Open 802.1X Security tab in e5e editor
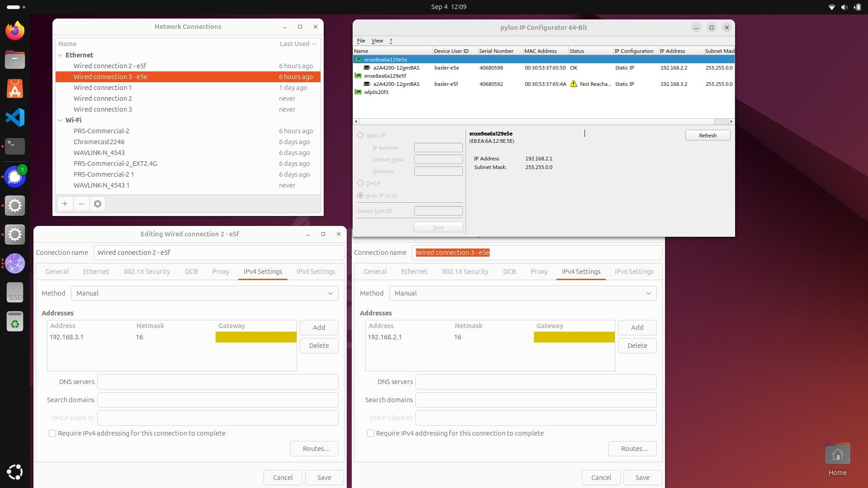Image resolution: width=868 pixels, height=488 pixels. point(465,272)
